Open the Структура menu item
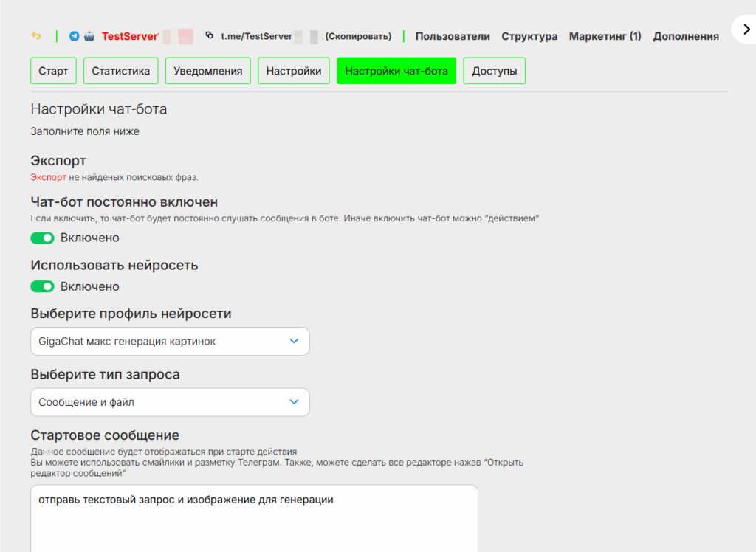Image resolution: width=756 pixels, height=552 pixels. point(529,36)
